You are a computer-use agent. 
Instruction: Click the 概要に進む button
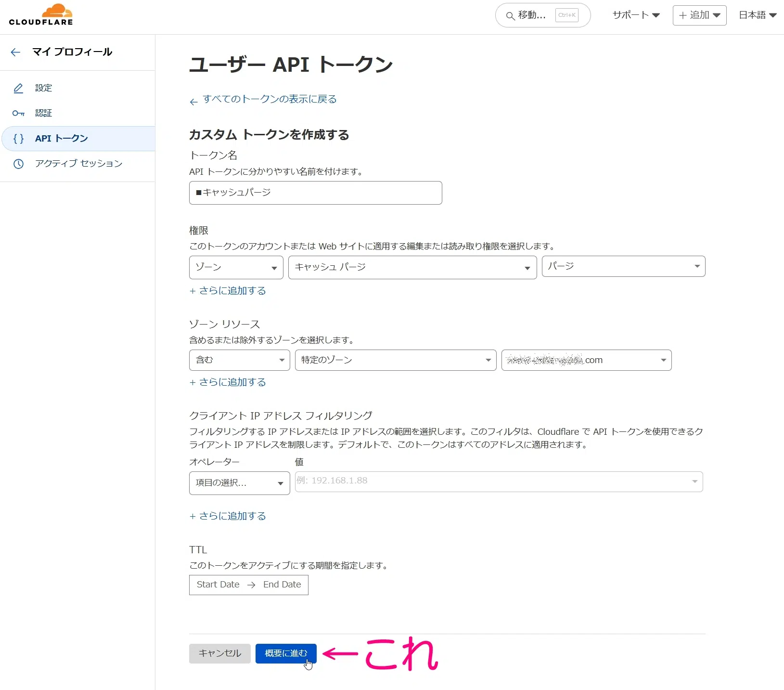285,653
